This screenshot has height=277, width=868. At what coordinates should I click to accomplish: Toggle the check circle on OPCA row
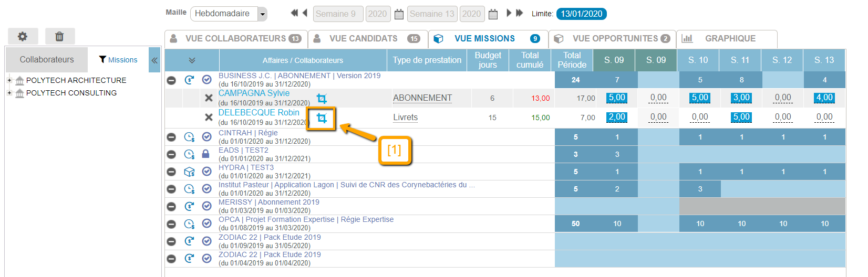206,223
